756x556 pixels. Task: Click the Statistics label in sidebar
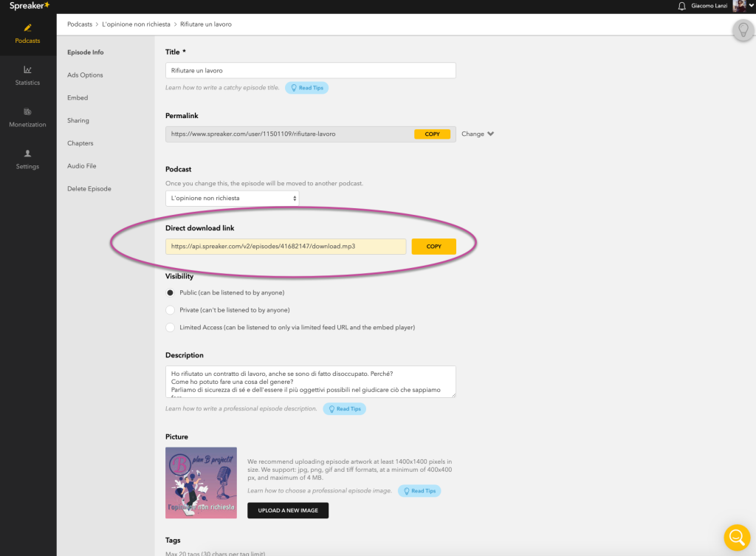(x=27, y=83)
